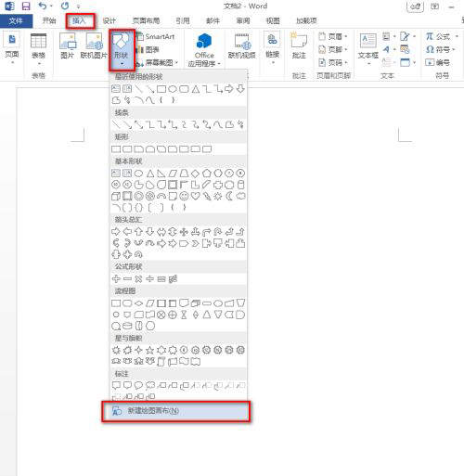Add a comment (批注)
Viewport: 464px width, 476px height.
tap(299, 45)
